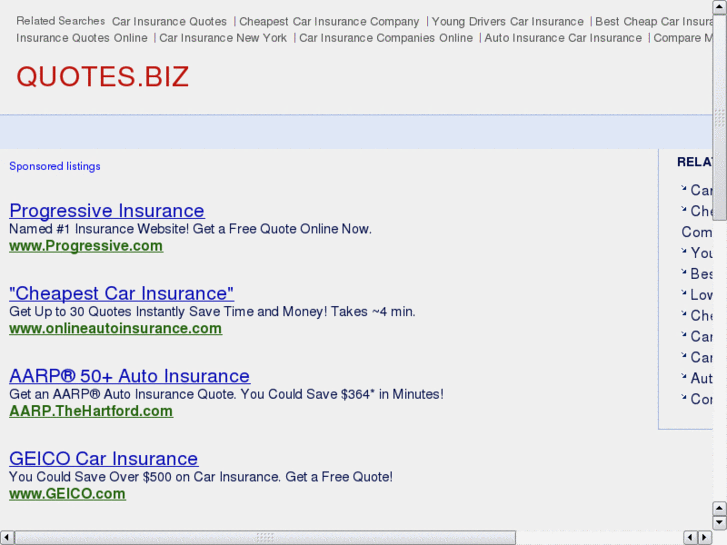Screen dimensions: 727x545
Task: Select Car Insurance Companies Online related search
Action: (x=386, y=38)
